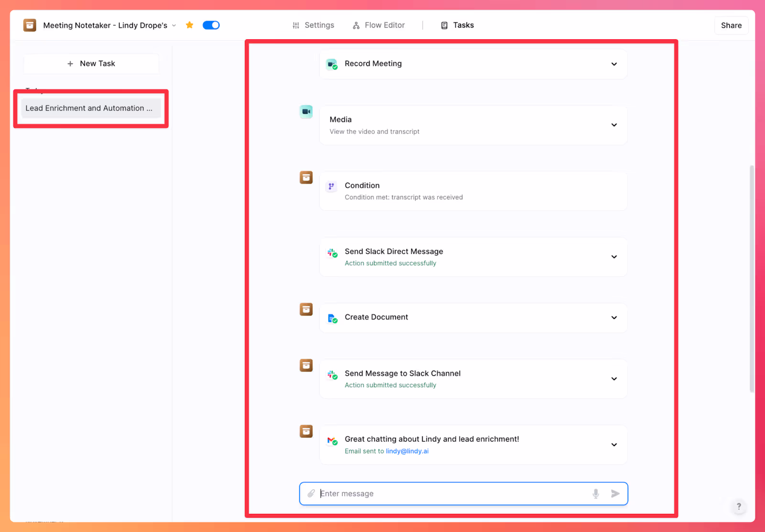Screen dimensions: 765x532
Task: Switch to the Flow Editor tab
Action: tap(378, 25)
